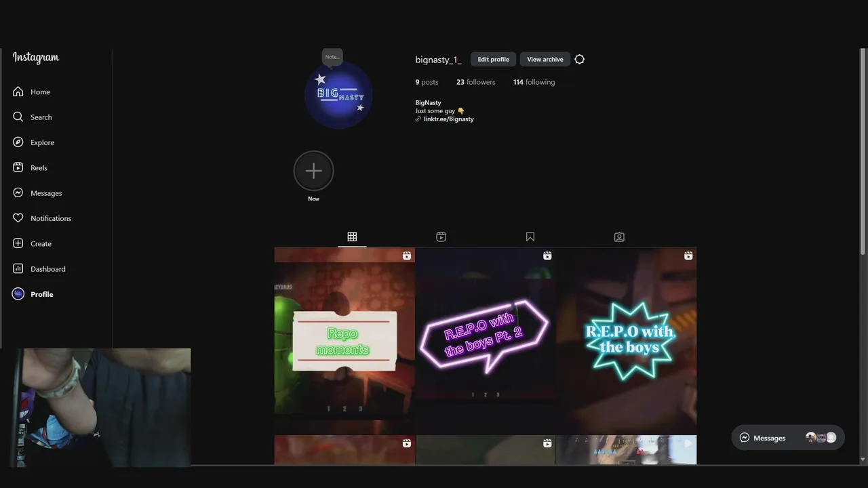Open the settings gear icon
The image size is (868, 488).
[579, 60]
